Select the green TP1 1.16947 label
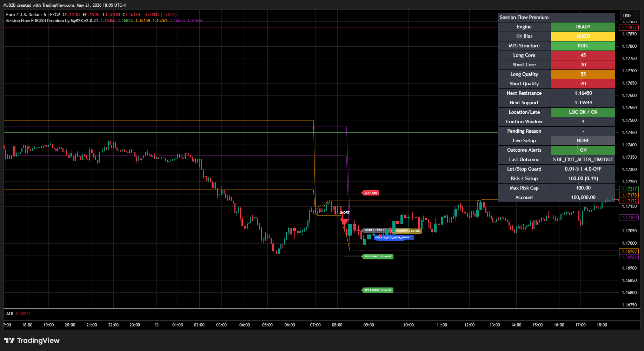The image size is (644, 351). (x=377, y=257)
